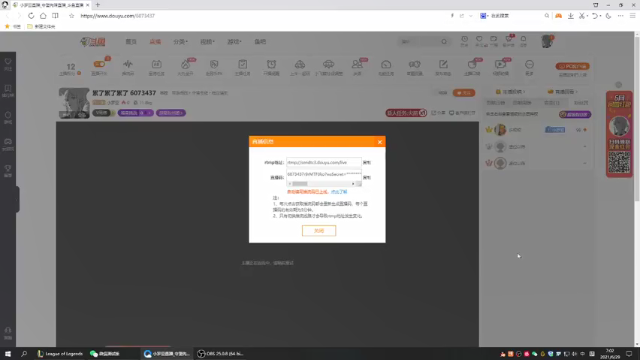Click the purple button in right ranking panel
Screen dimensions: 640x360
575,114
